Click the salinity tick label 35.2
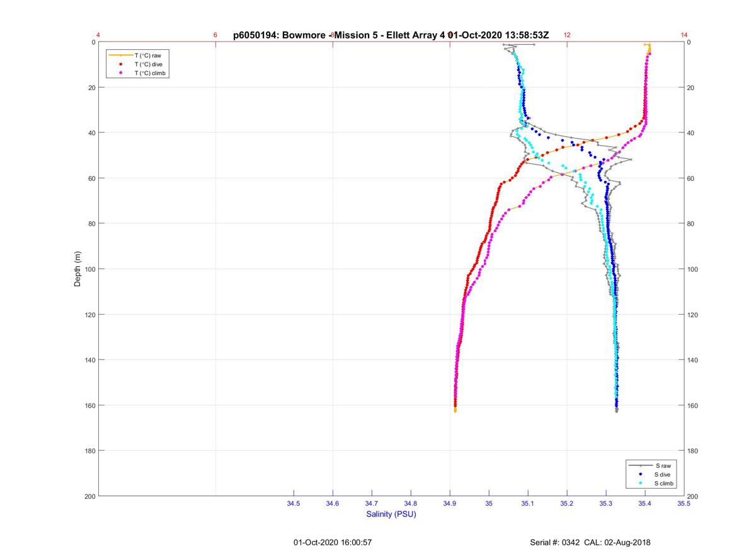756x558 pixels. (x=567, y=504)
